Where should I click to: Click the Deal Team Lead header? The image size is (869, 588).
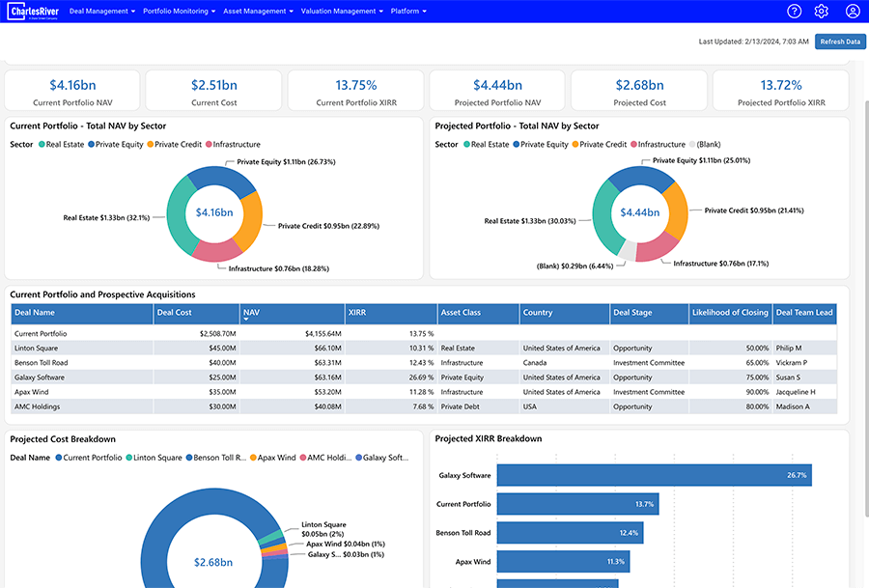pos(804,313)
